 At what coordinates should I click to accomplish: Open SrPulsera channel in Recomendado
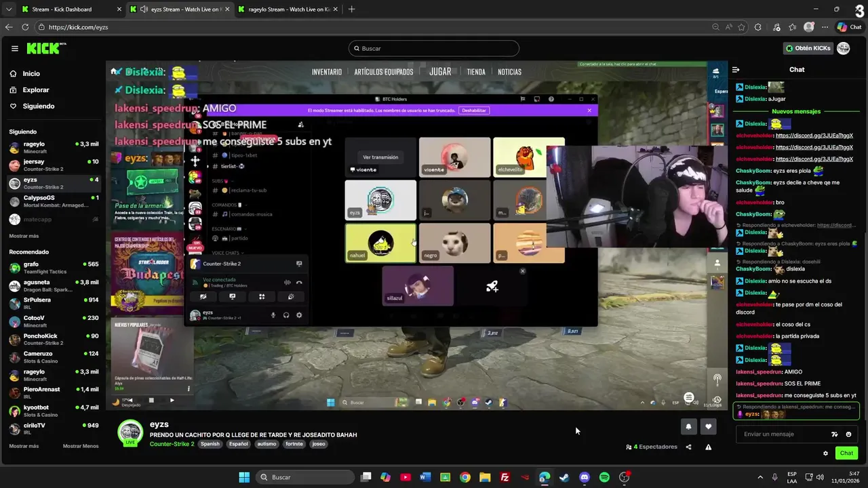point(53,304)
